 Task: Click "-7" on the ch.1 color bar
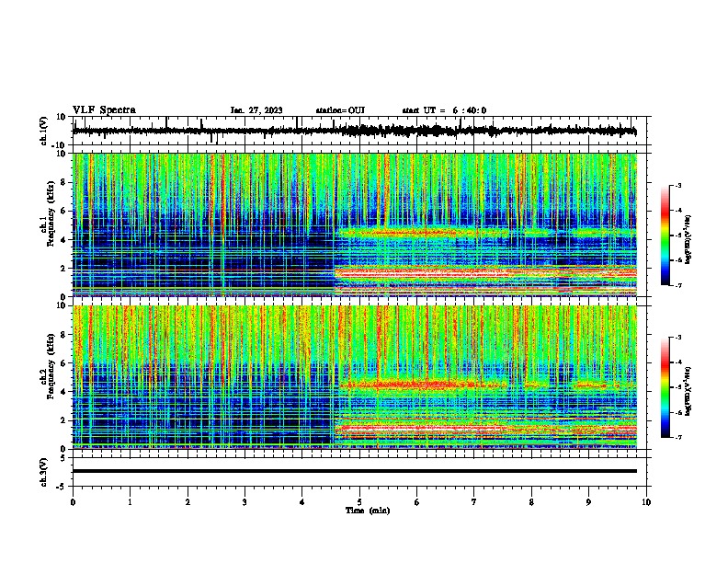[677, 285]
